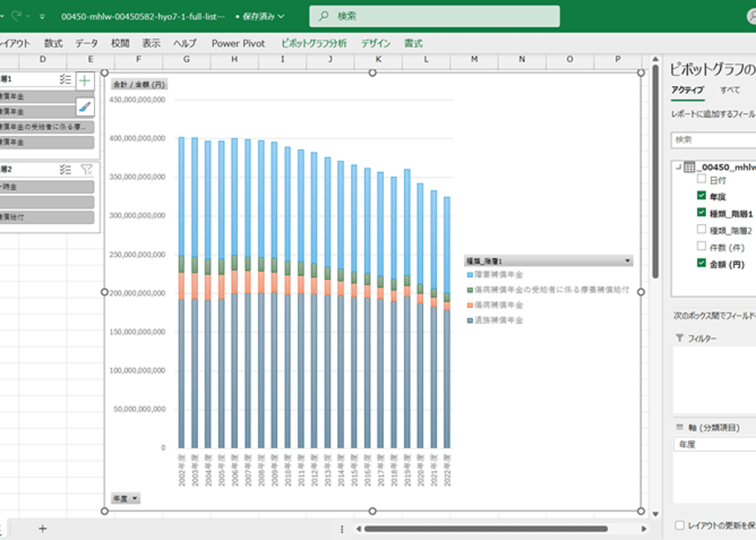
Task: Click the vertical scroll down arrow
Action: [x=655, y=514]
